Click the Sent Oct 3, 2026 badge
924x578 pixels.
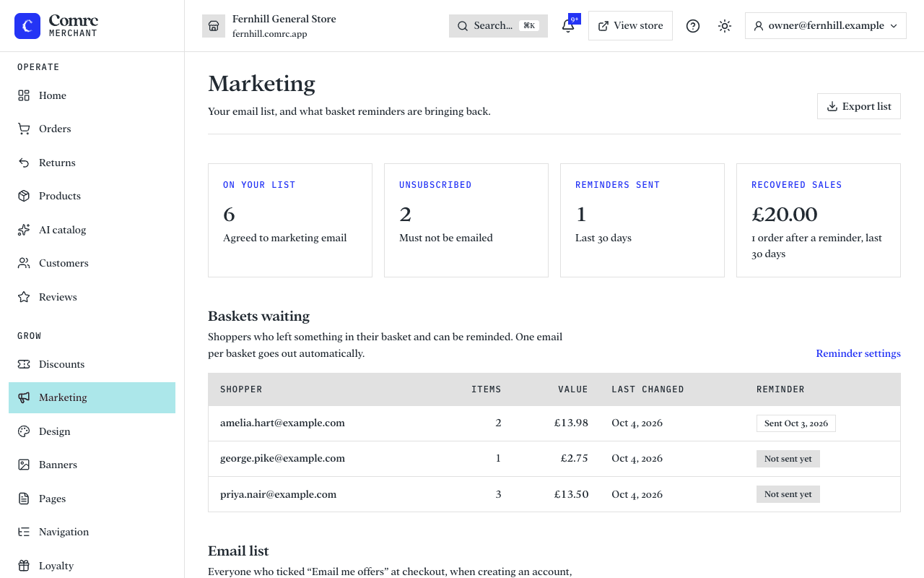[x=796, y=423]
